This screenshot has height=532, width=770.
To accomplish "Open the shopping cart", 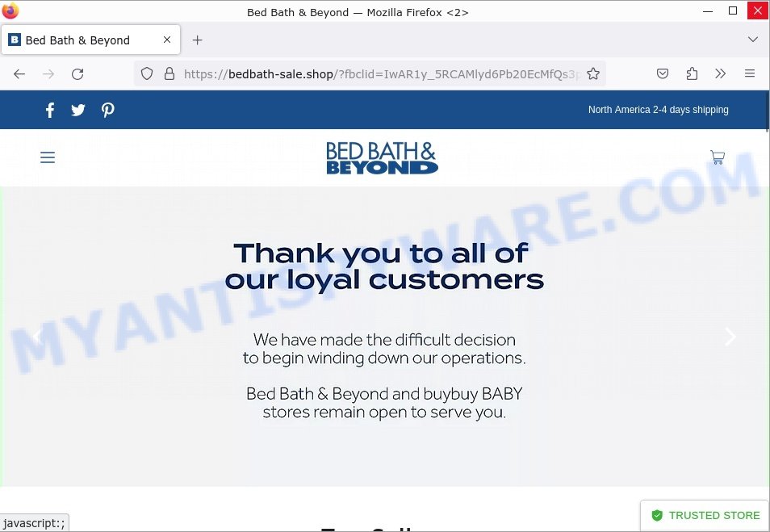I will click(718, 157).
